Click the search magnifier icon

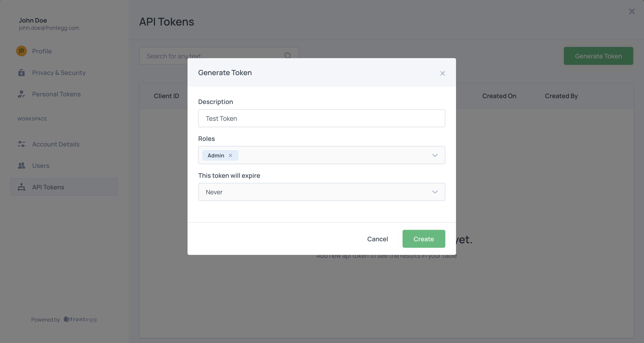tap(288, 55)
